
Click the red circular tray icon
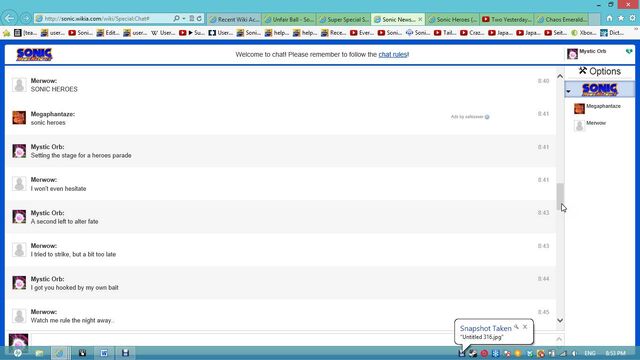click(484, 353)
